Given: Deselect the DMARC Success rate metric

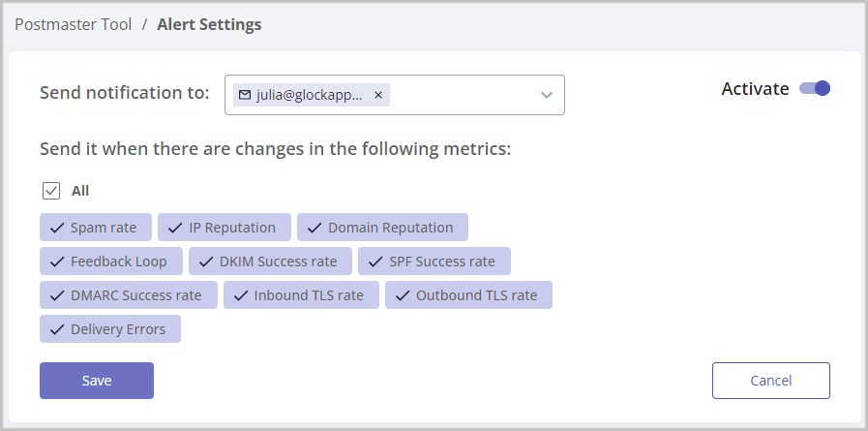Looking at the screenshot, I should coord(128,295).
